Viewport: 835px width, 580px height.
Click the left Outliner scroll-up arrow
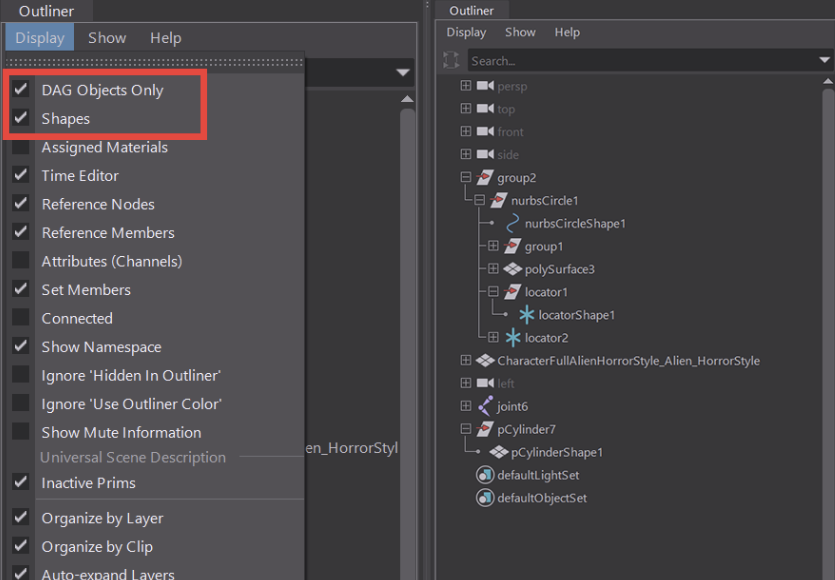click(x=407, y=99)
